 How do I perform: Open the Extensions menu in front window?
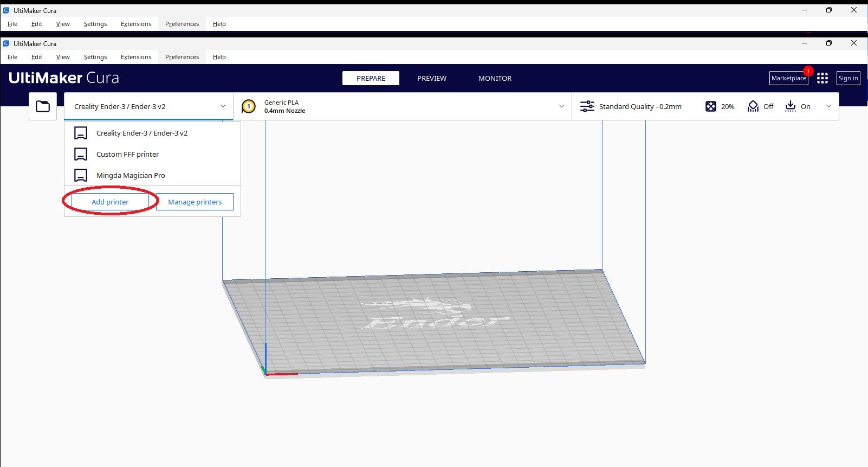coord(136,57)
